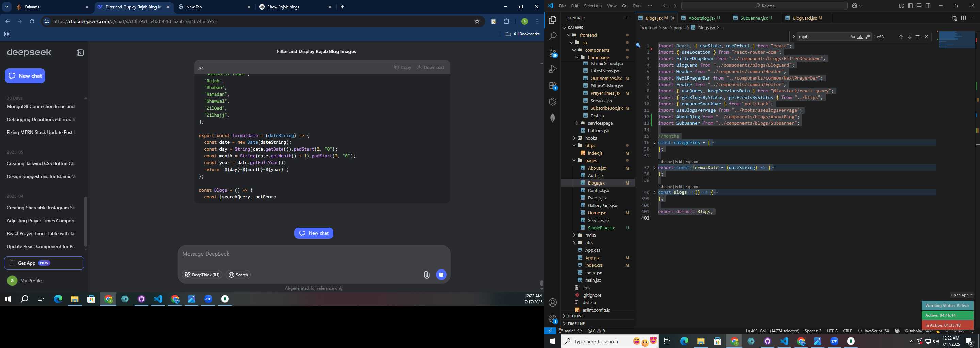This screenshot has height=348, width=980.
Task: Bookmark this page with the star icon
Action: click(477, 22)
